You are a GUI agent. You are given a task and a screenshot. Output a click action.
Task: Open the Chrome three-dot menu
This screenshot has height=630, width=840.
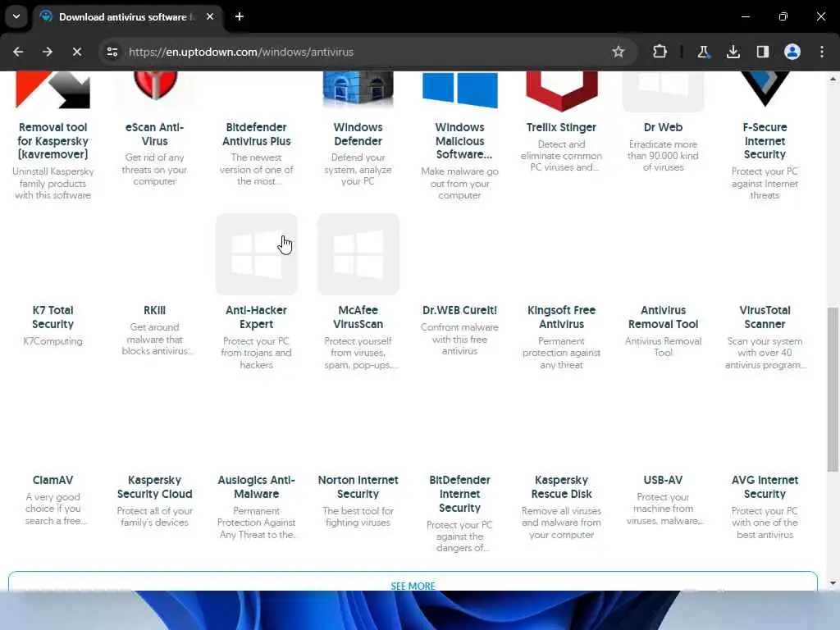[x=822, y=52]
